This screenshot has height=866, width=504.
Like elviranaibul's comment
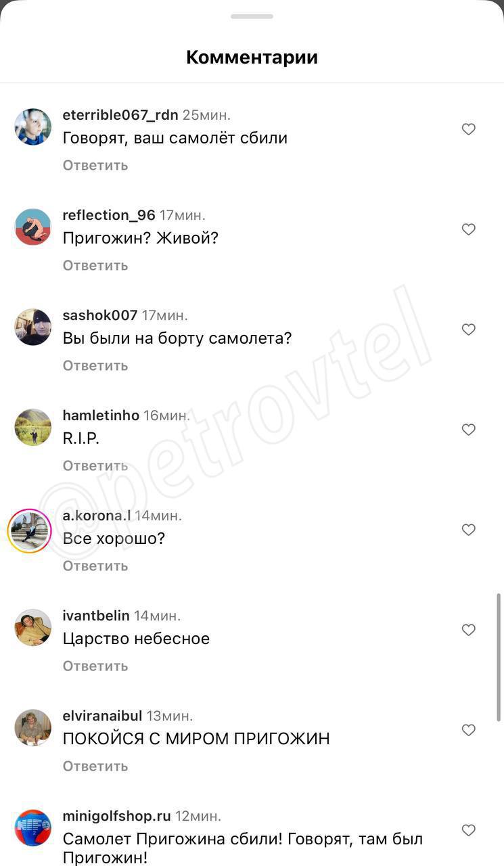(468, 730)
